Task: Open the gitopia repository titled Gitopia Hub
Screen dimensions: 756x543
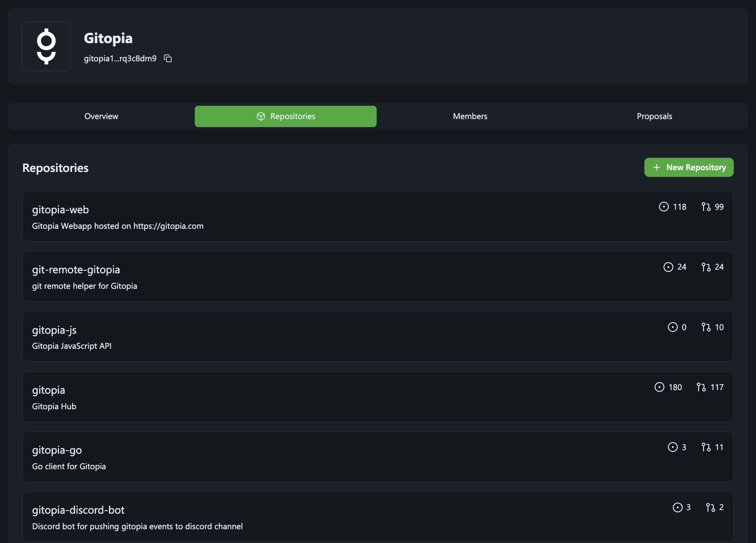Action: tap(48, 390)
